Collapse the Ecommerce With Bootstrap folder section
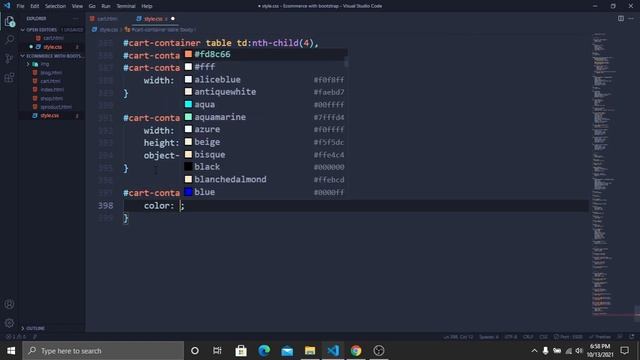The height and width of the screenshot is (360, 640). (x=52, y=56)
